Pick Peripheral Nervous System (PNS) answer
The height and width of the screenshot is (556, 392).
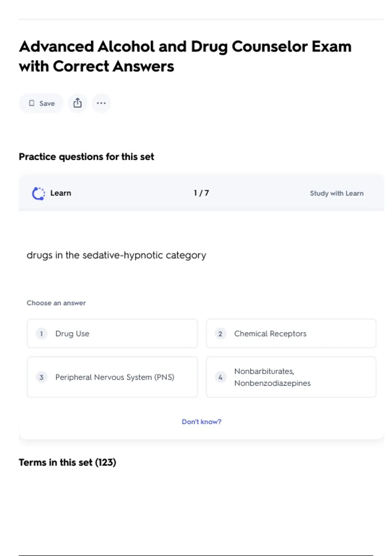tap(115, 377)
